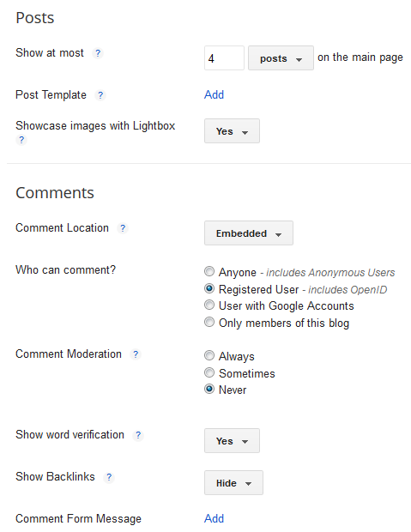
Task: Choose Sometimes for comment moderation
Action: pyautogui.click(x=209, y=372)
